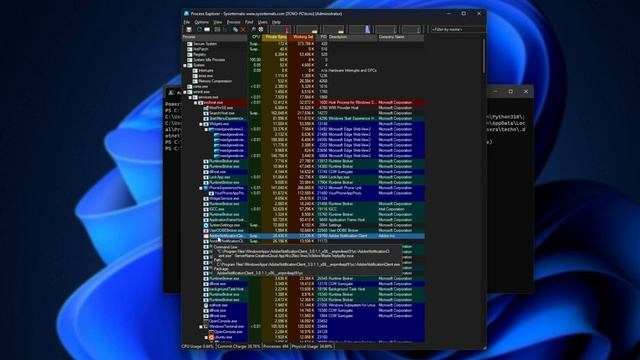Screen dimensions: 640x360
Task: Click the highlighted AdobeNotificationClient row icon
Action: click(206, 236)
